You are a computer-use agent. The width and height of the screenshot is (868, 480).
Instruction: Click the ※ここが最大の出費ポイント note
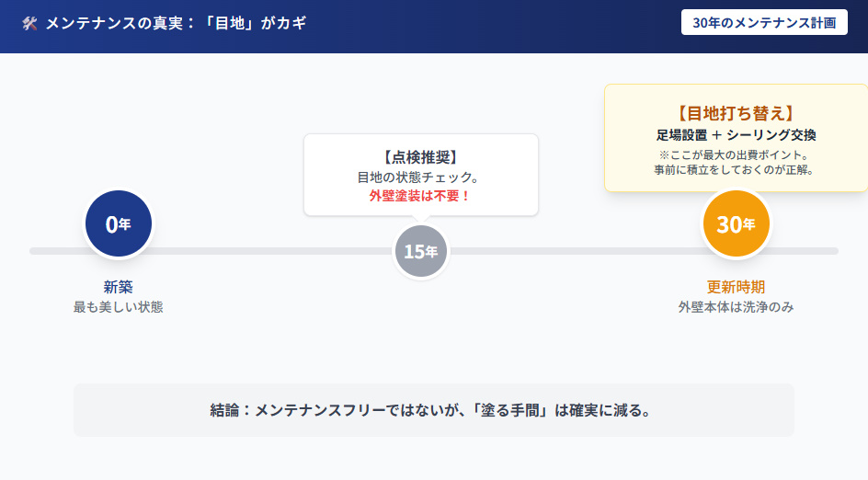(x=736, y=154)
